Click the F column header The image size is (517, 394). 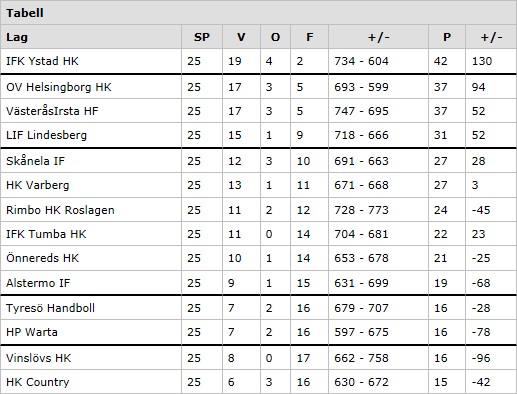click(x=310, y=37)
